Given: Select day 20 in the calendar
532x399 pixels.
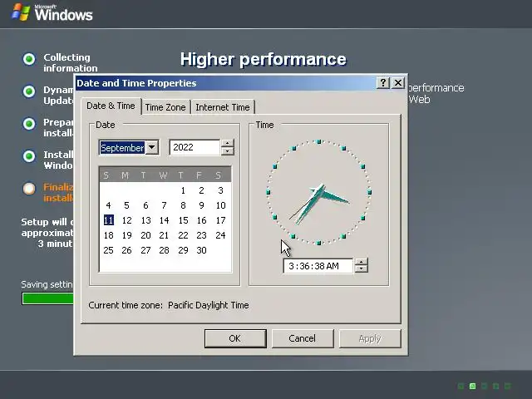Looking at the screenshot, I should tap(145, 235).
